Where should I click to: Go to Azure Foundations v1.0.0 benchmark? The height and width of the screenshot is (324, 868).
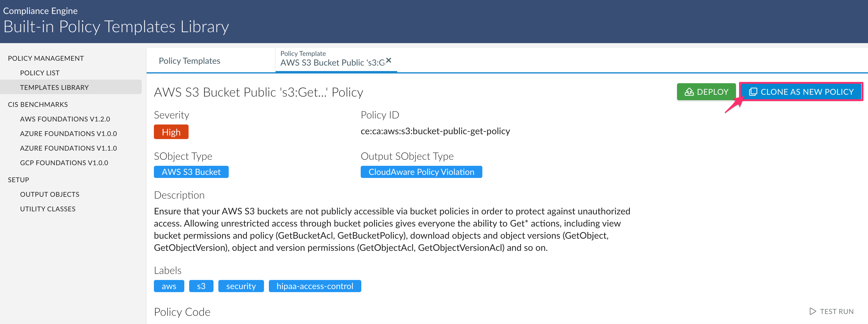[x=68, y=134]
